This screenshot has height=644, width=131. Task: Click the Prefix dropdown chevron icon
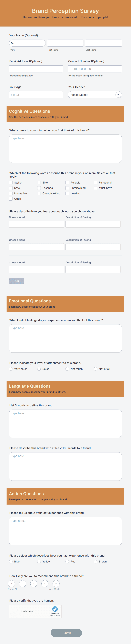click(43, 43)
